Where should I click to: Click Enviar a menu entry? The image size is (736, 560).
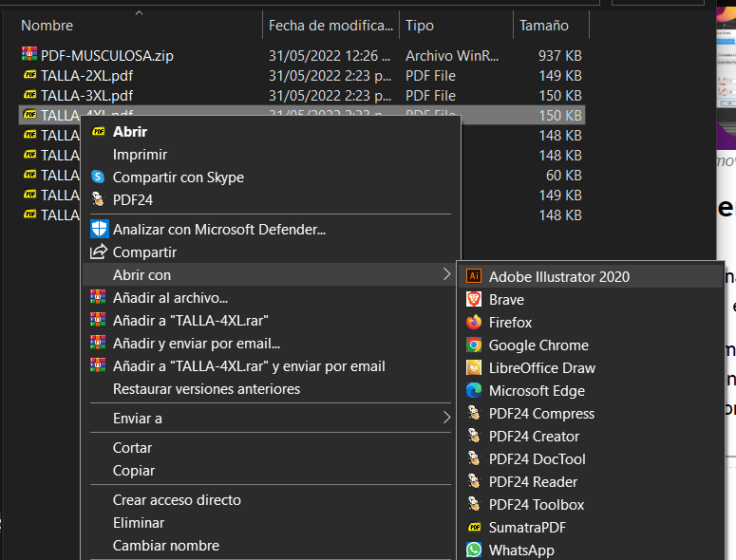click(271, 419)
